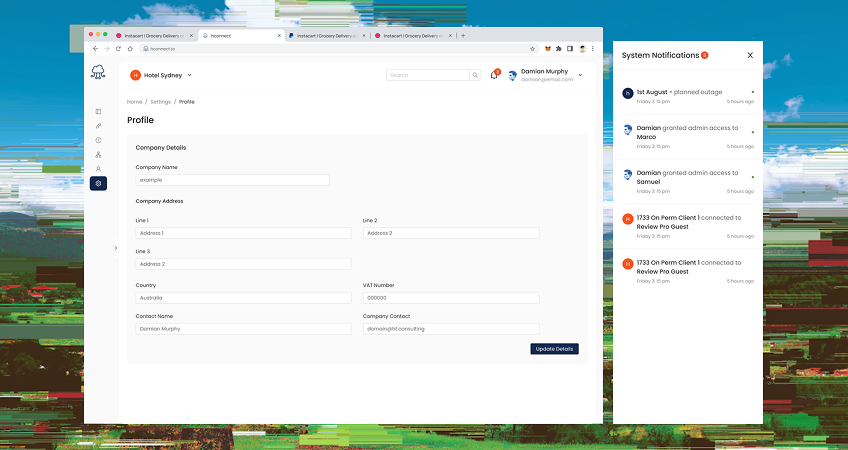
Task: Open the Hotel Sydney property dropdown
Action: coord(161,75)
